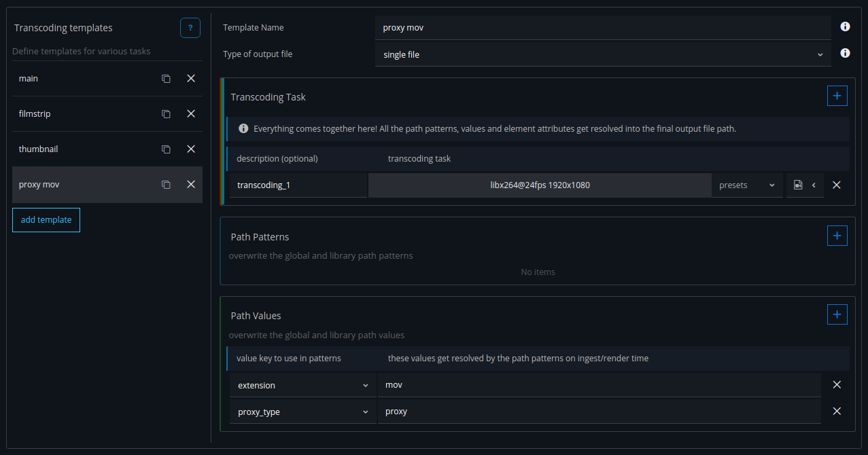Click the libx264@24fps 1920x1080 settings button
This screenshot has height=455, width=868.
pos(539,185)
